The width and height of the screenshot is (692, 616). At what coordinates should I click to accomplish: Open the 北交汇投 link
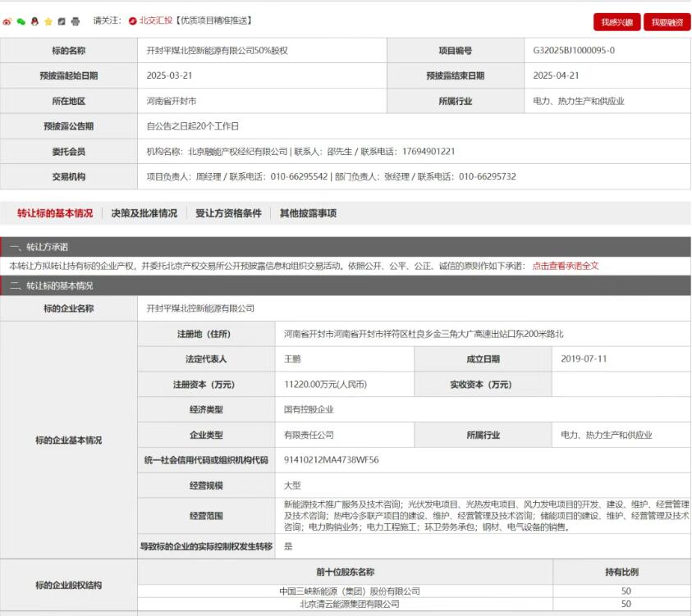coord(156,21)
